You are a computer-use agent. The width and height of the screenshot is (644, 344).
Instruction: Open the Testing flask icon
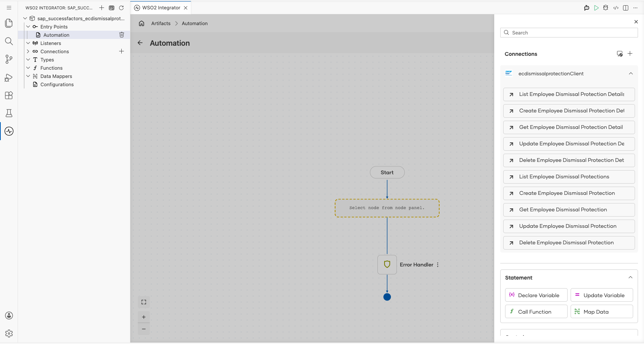(x=9, y=113)
